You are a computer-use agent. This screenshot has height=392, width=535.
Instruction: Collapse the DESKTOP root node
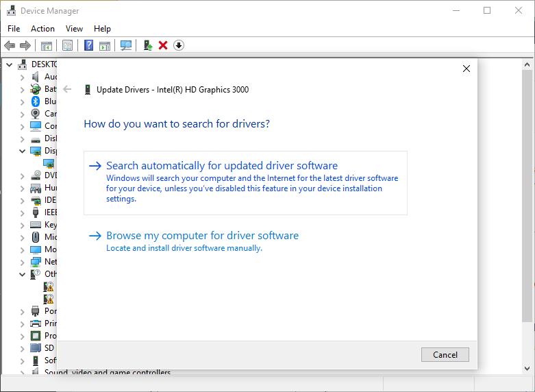pyautogui.click(x=10, y=64)
